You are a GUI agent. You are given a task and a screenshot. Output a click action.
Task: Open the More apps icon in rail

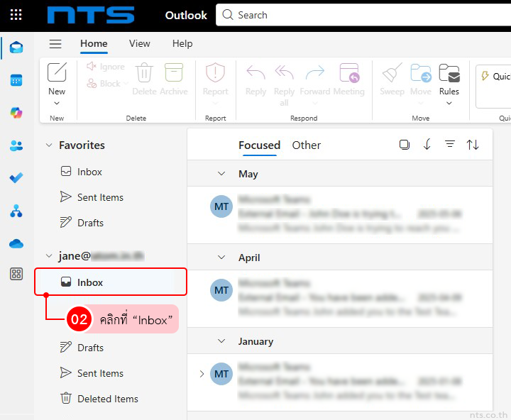[x=16, y=274]
